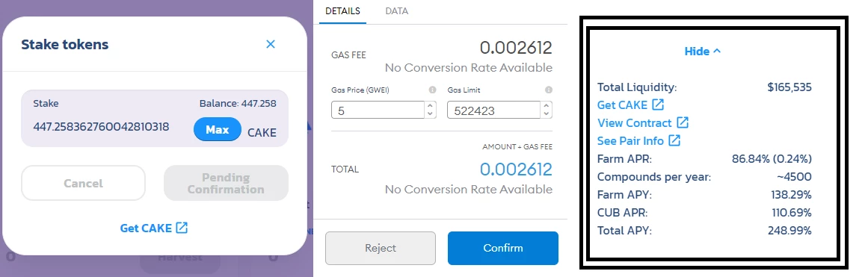
Task: Switch to the DATA tab
Action: point(397,11)
